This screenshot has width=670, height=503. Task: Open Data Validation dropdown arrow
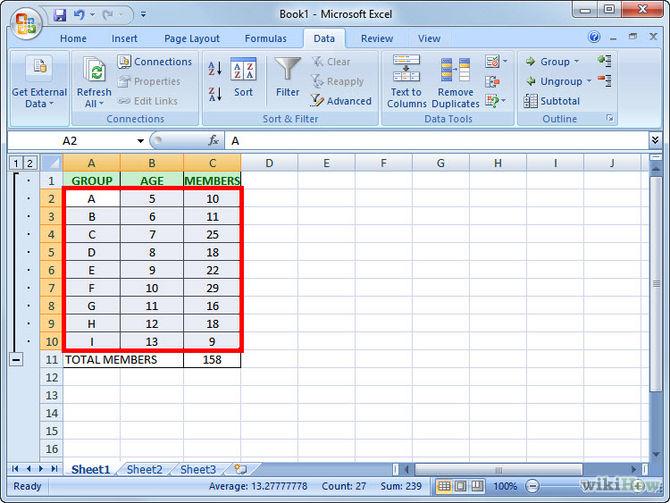[x=505, y=62]
